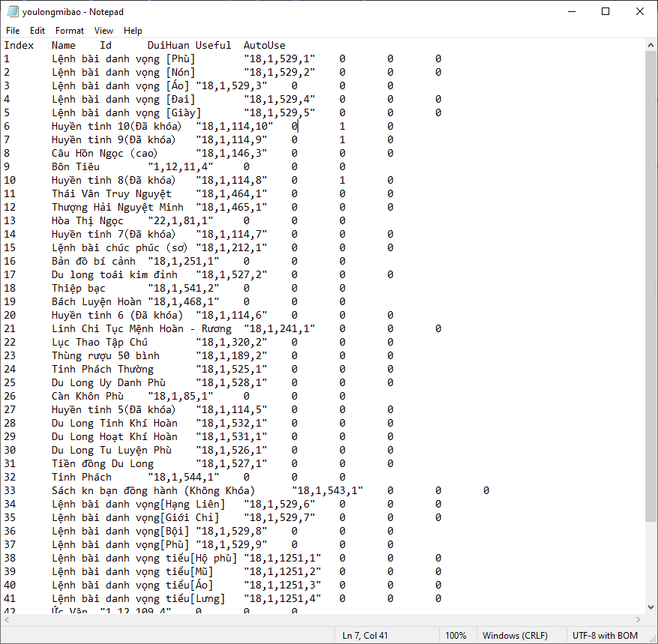Maximize the Notepad window

(606, 12)
